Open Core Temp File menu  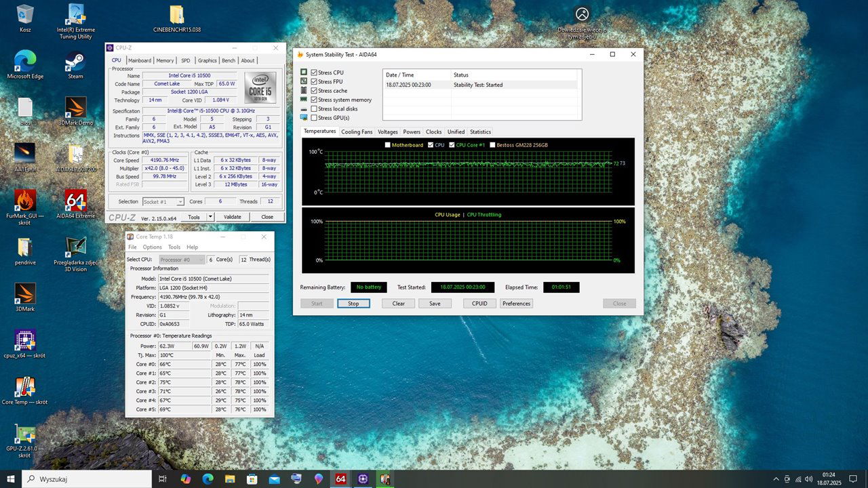coord(132,247)
